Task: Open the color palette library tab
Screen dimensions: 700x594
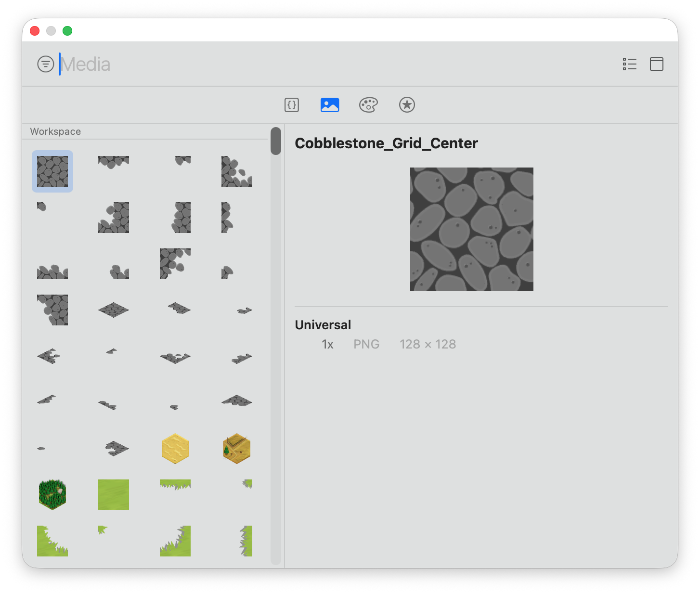Action: coord(368,105)
